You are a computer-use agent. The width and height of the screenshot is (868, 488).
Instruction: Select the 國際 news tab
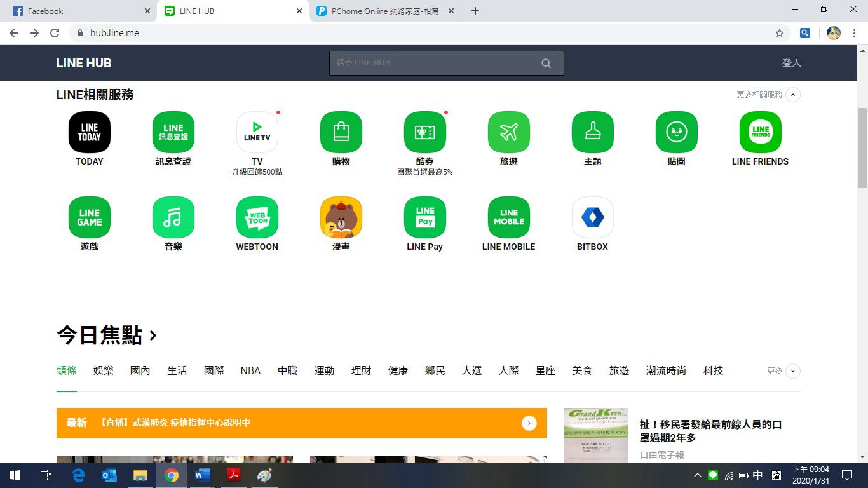pyautogui.click(x=214, y=370)
